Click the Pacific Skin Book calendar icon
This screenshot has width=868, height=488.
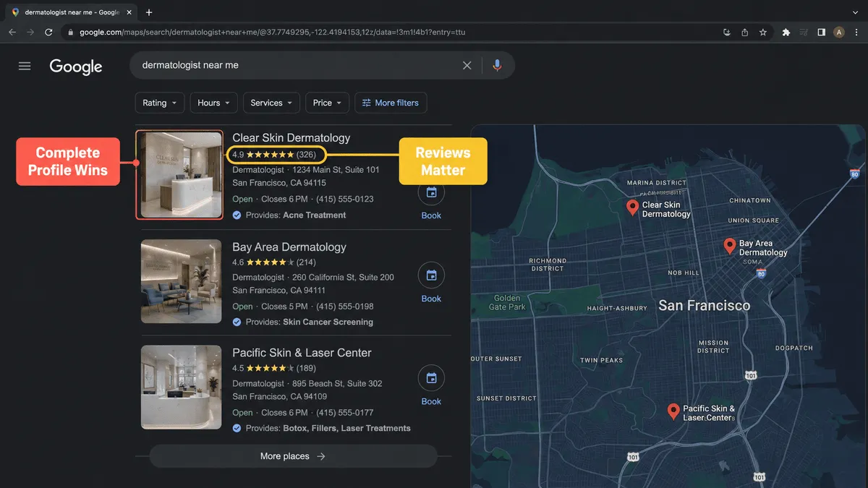tap(431, 378)
